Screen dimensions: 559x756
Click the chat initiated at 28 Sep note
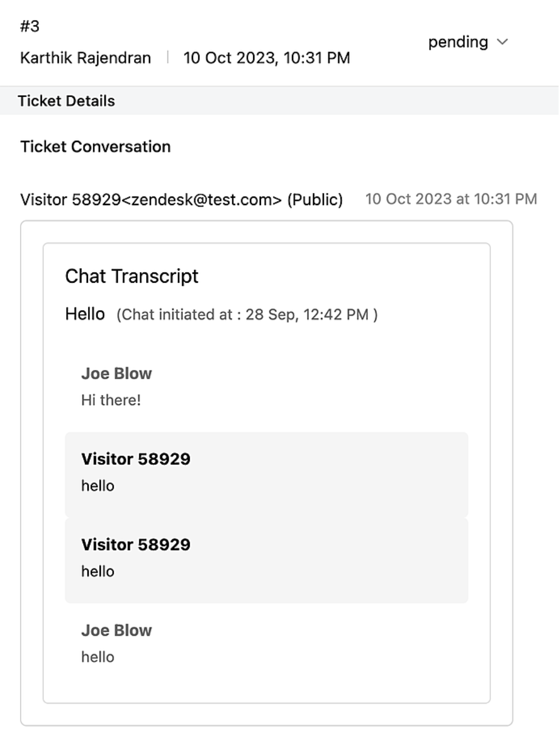click(x=247, y=316)
